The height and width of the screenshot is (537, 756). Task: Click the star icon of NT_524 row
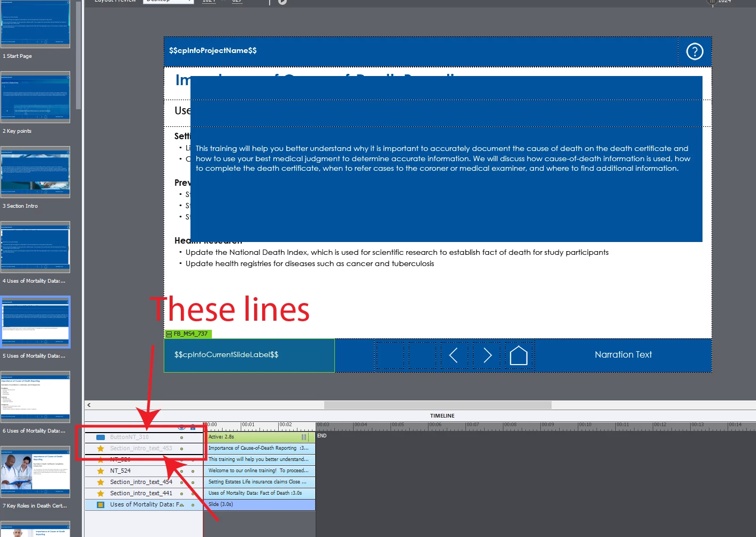coord(100,471)
